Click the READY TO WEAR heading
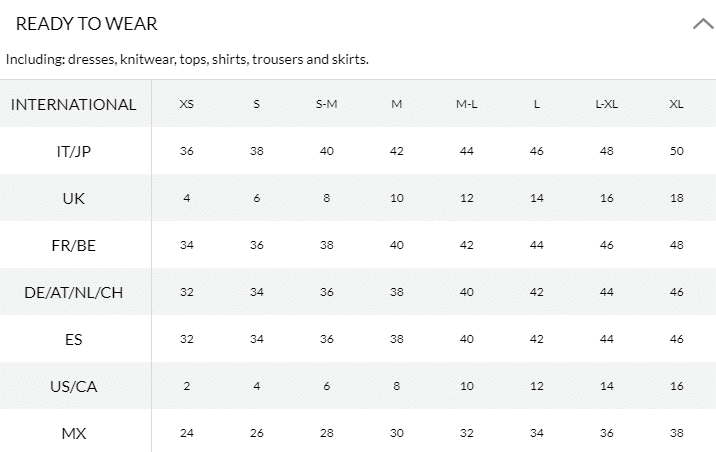This screenshot has width=716, height=452. pos(87,24)
